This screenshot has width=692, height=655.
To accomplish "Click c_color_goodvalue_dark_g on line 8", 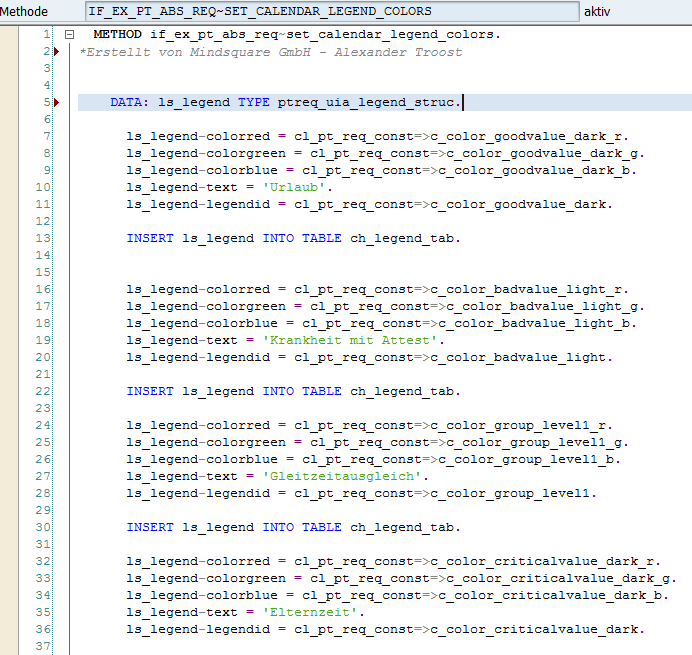I will pyautogui.click(x=542, y=154).
